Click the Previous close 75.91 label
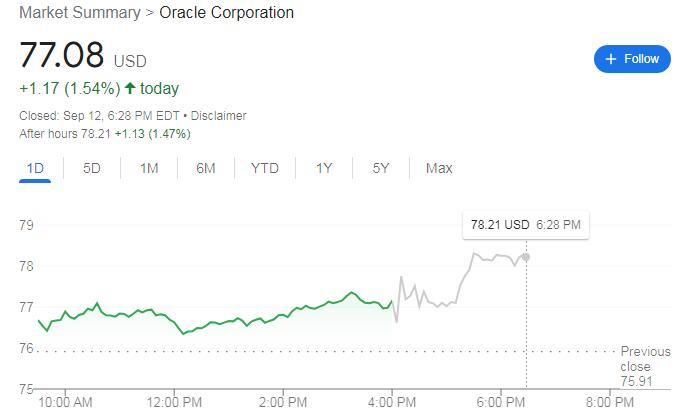 tap(645, 366)
